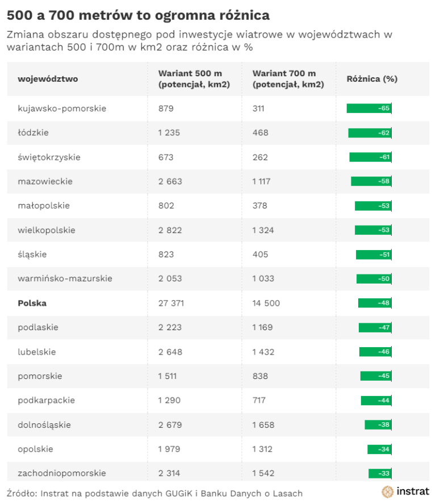Click the opolskie 1 312 value
The height and width of the screenshot is (504, 436).
click(x=263, y=449)
